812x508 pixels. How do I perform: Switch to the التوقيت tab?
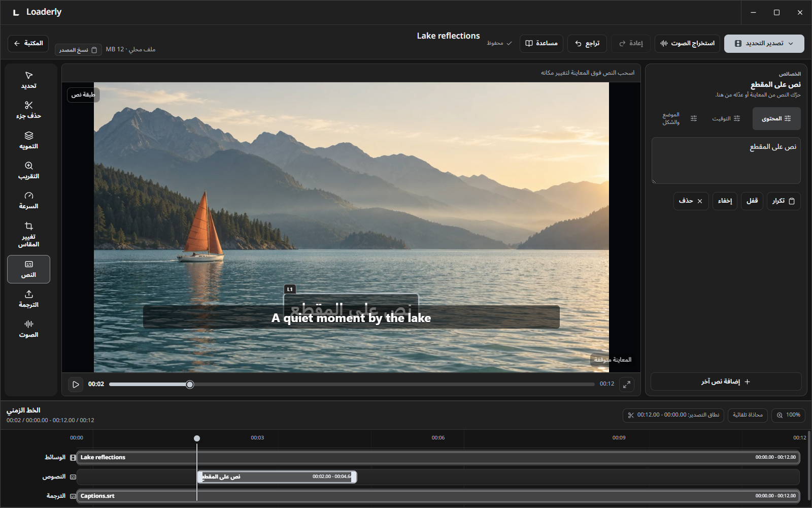(726, 119)
